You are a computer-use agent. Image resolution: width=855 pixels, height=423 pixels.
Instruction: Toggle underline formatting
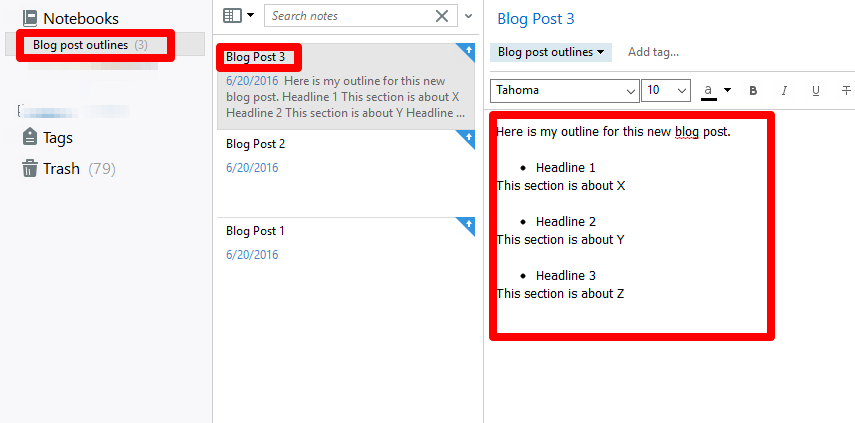coord(815,91)
